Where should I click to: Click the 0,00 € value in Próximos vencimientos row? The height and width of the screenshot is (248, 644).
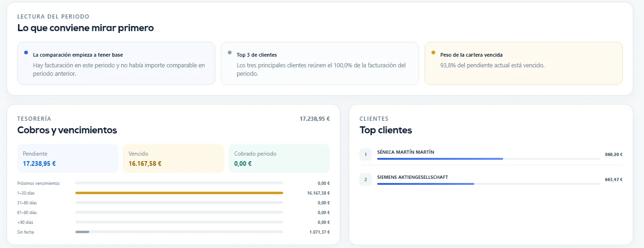point(324,183)
